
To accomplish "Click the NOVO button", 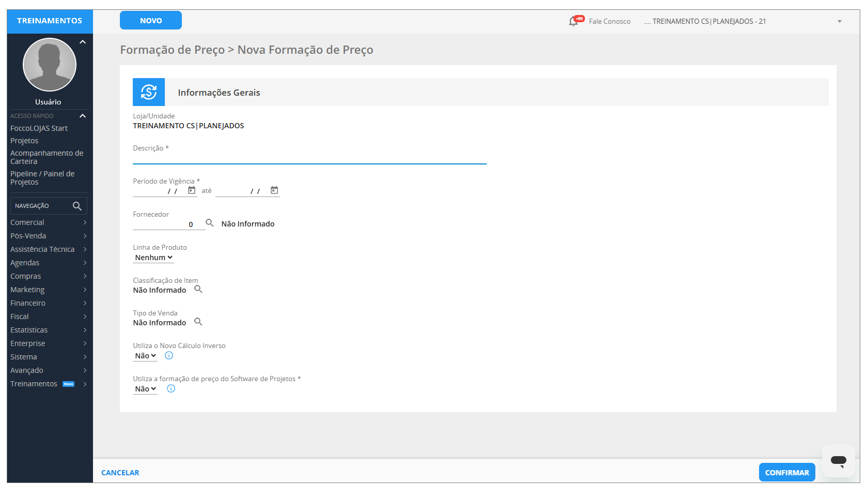I will (151, 21).
